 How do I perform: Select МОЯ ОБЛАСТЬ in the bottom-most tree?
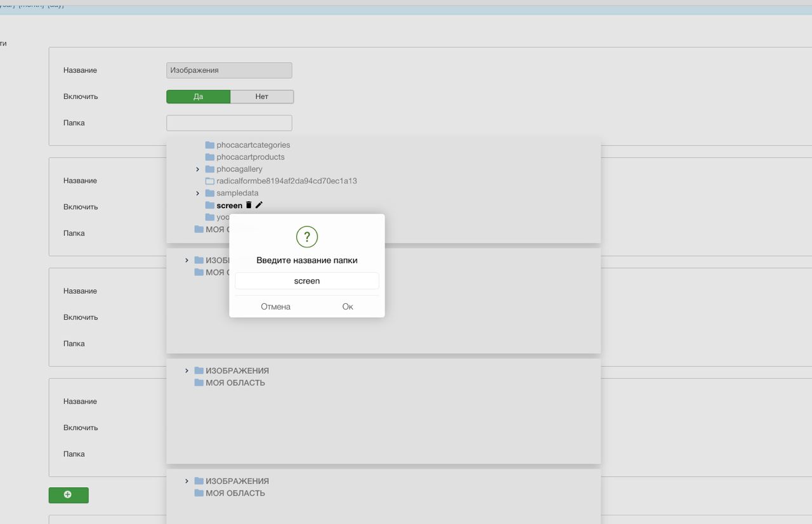235,493
